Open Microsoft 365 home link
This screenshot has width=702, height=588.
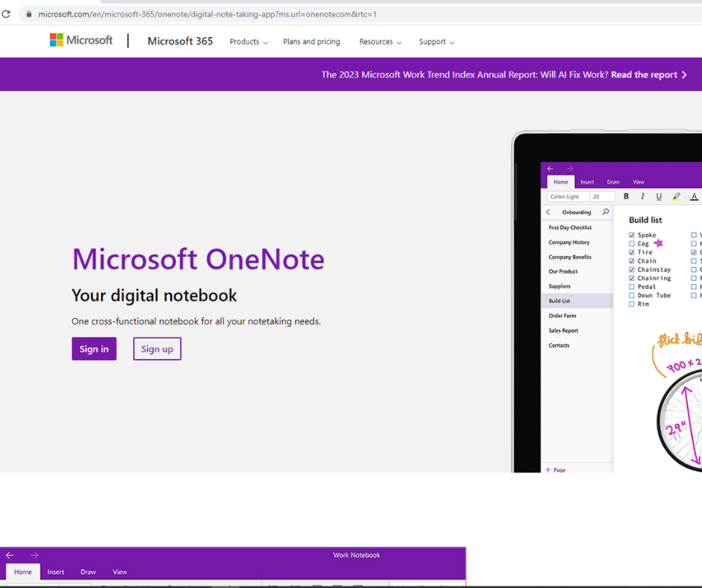[x=180, y=41]
